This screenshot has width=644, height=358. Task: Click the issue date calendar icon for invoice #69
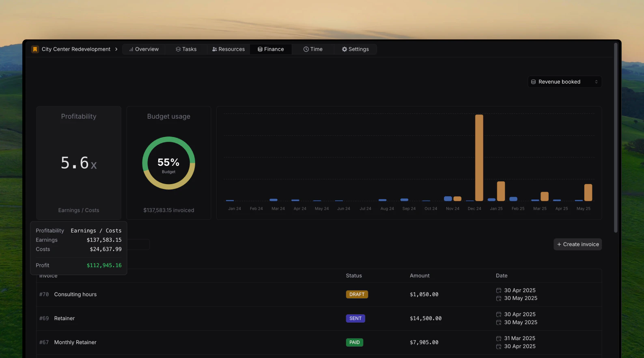tap(499, 315)
